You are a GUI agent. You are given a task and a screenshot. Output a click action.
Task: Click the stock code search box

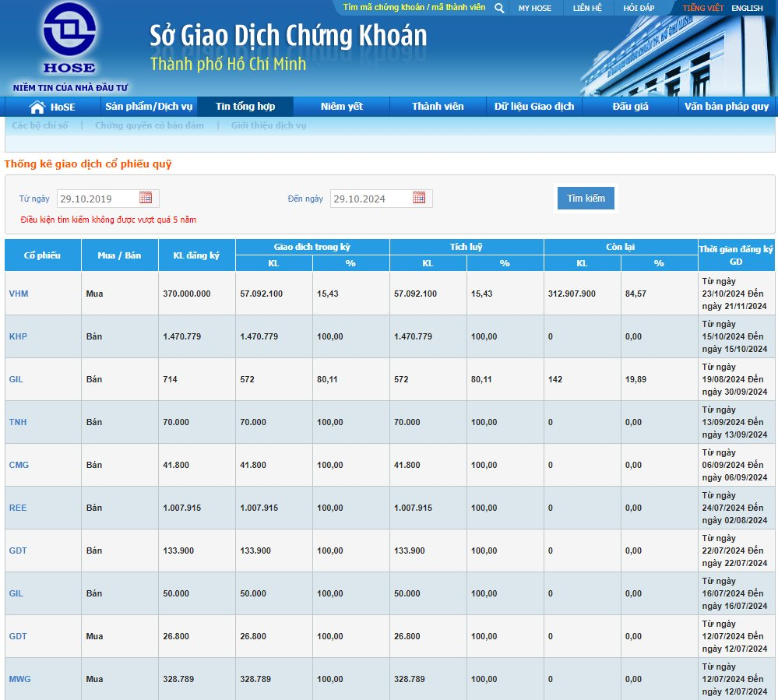(414, 8)
